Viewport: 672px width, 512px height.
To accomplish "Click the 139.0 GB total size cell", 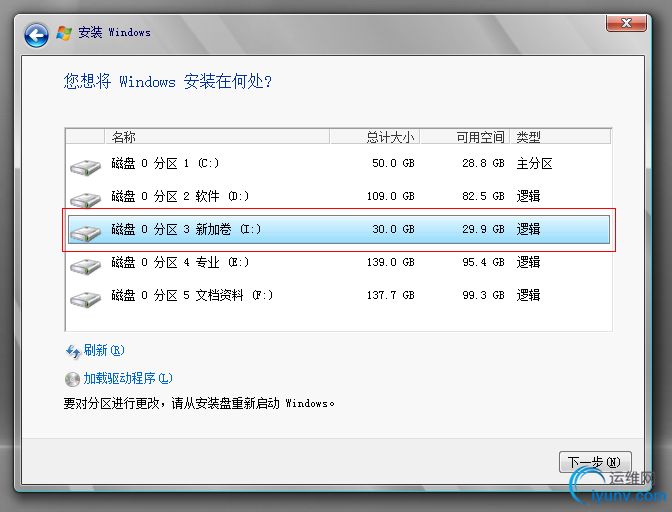I will (390, 262).
